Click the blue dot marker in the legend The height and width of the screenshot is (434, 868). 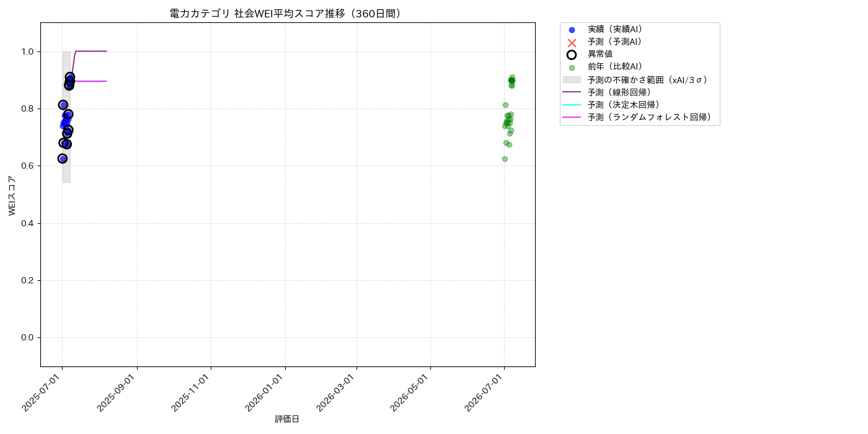click(572, 30)
